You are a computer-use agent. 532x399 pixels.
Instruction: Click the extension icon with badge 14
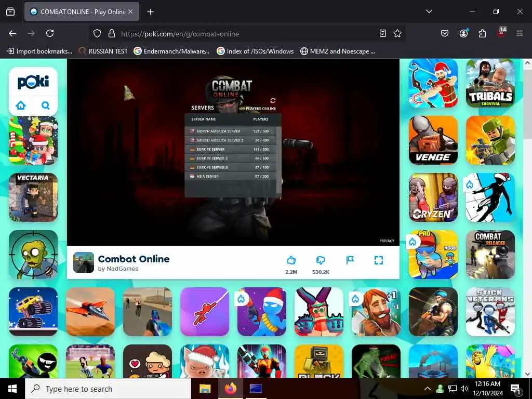[x=501, y=33]
